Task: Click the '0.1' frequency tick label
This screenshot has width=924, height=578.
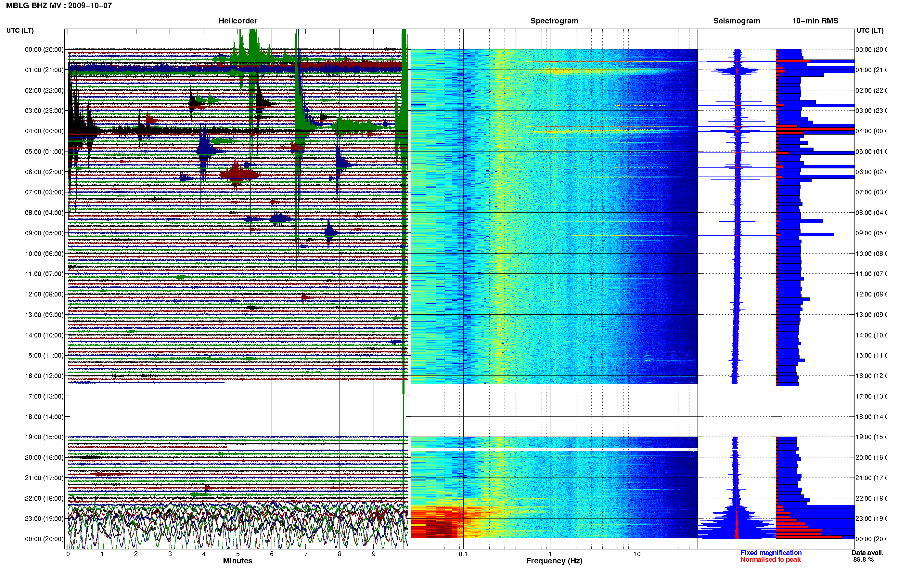Action: point(463,554)
